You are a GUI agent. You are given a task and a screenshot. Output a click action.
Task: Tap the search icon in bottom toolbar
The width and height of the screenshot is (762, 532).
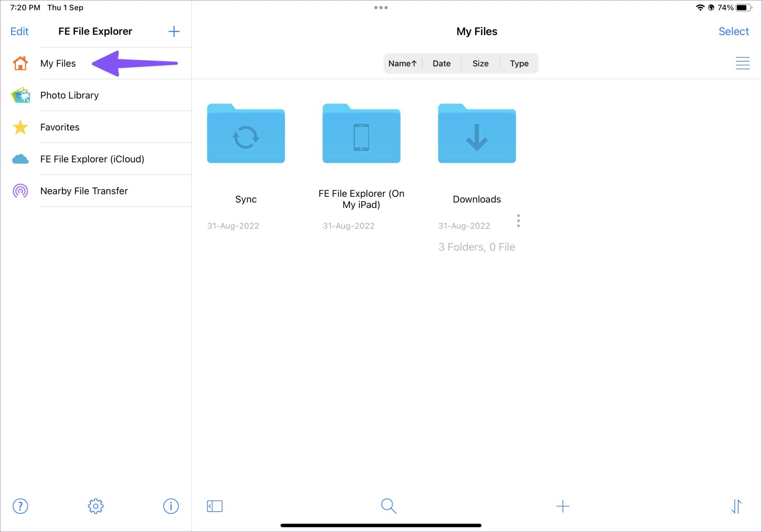coord(389,506)
